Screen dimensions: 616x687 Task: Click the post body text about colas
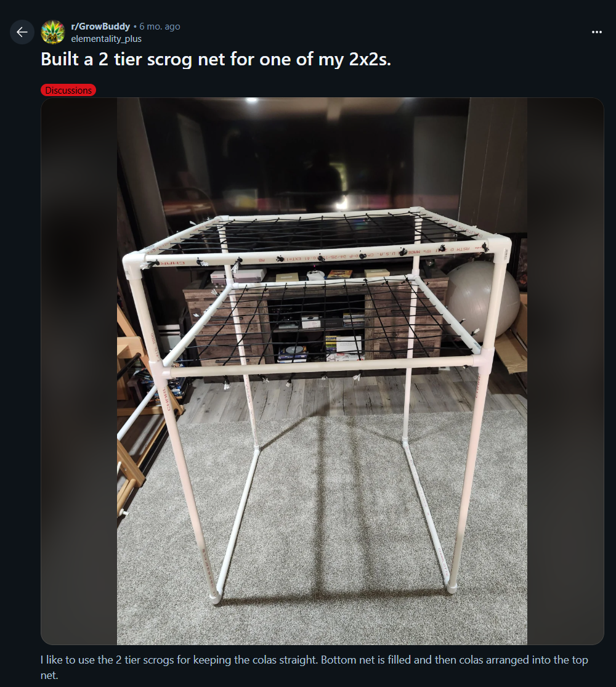click(314, 667)
